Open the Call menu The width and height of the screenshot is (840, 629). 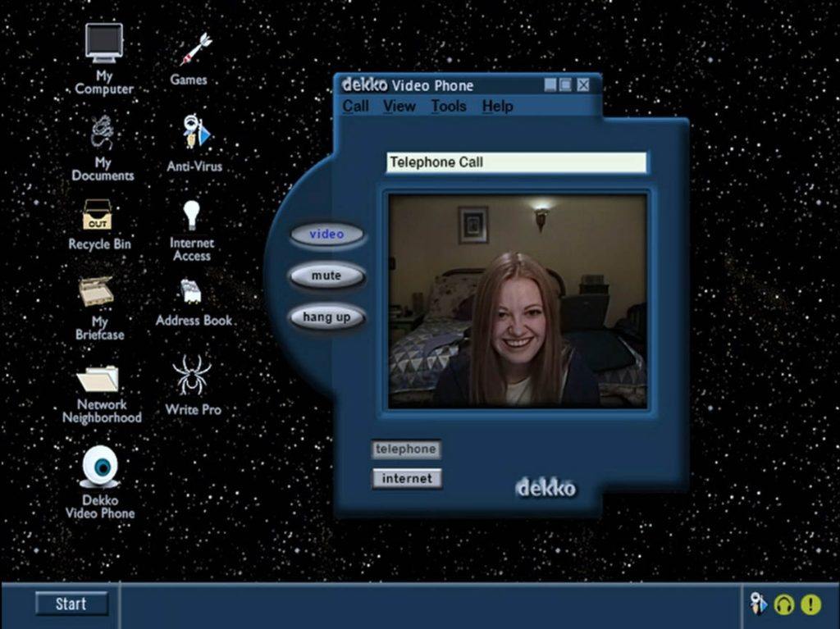(x=355, y=107)
